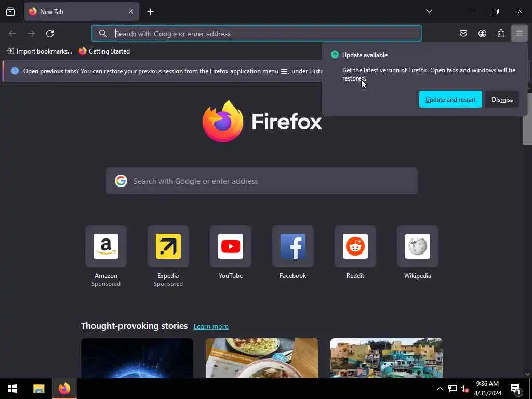Viewport: 532px width, 399px height.
Task: Click the Update and restart button
Action: (450, 99)
